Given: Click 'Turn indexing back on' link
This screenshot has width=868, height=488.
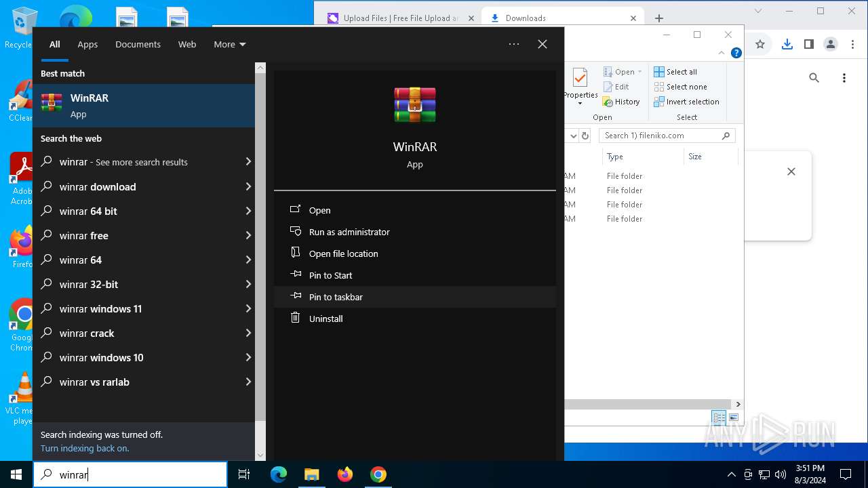Looking at the screenshot, I should 85,448.
